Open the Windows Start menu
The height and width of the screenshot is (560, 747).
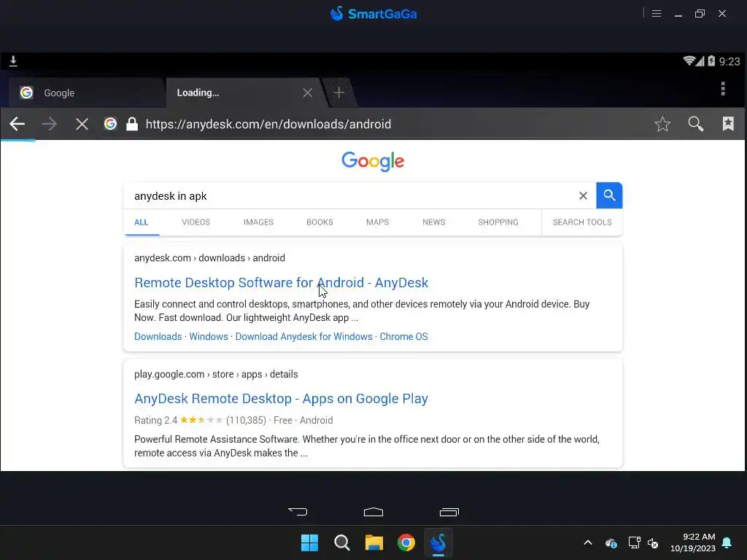(309, 542)
